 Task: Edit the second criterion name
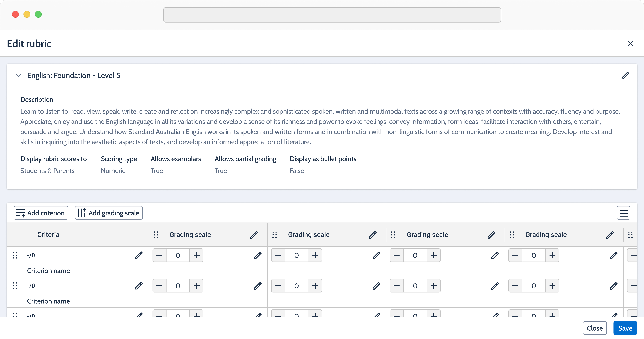[x=139, y=286]
